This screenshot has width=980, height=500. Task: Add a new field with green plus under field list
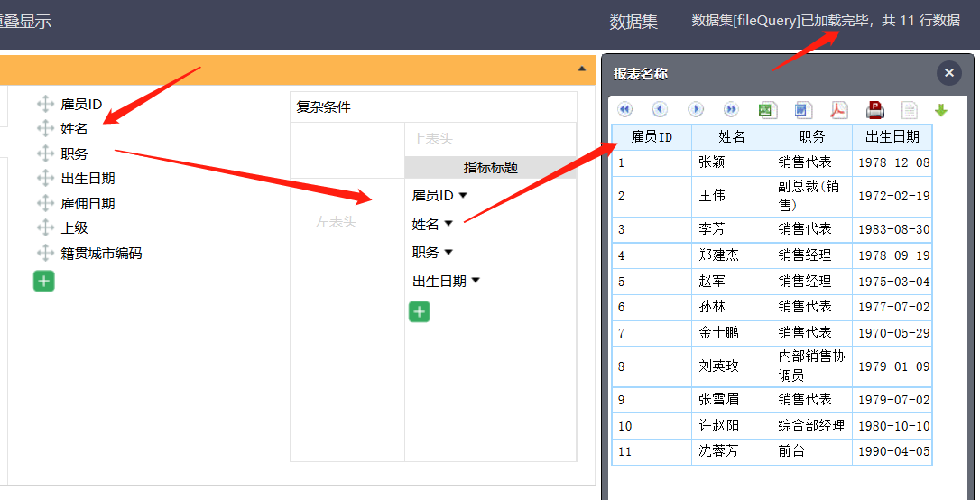(x=44, y=281)
